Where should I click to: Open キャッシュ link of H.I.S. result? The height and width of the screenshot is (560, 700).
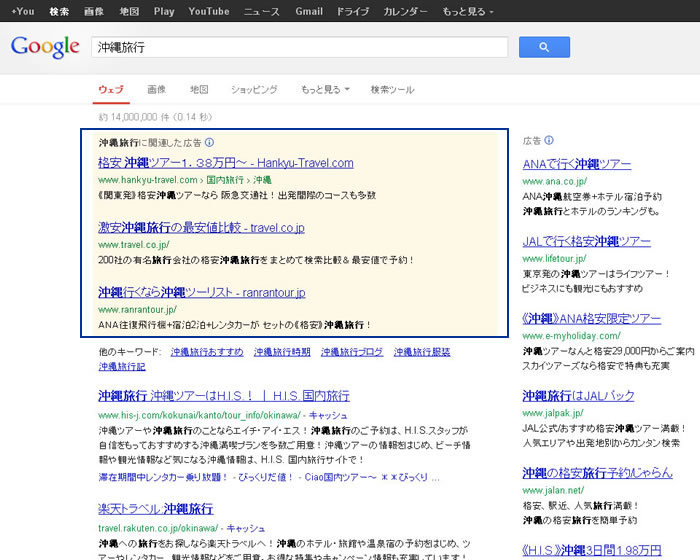(328, 415)
